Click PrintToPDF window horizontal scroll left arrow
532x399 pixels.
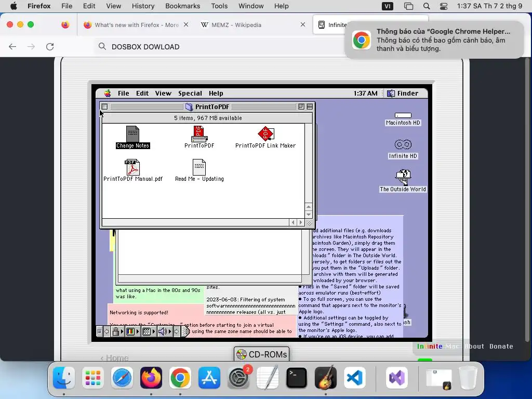293,222
